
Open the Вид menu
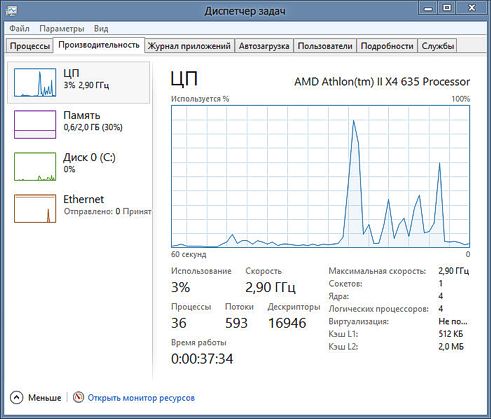tap(101, 28)
